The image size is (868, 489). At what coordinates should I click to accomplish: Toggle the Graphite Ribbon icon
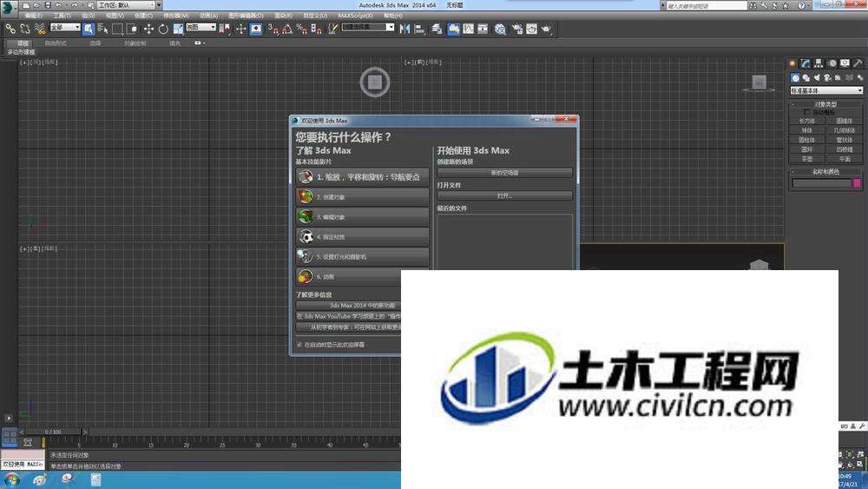(453, 29)
